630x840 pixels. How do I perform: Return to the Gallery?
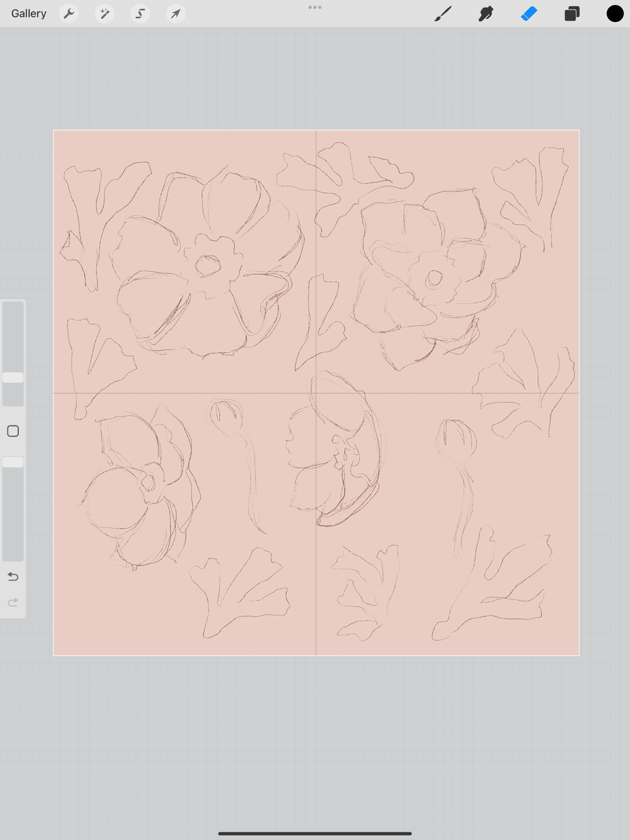(x=29, y=13)
